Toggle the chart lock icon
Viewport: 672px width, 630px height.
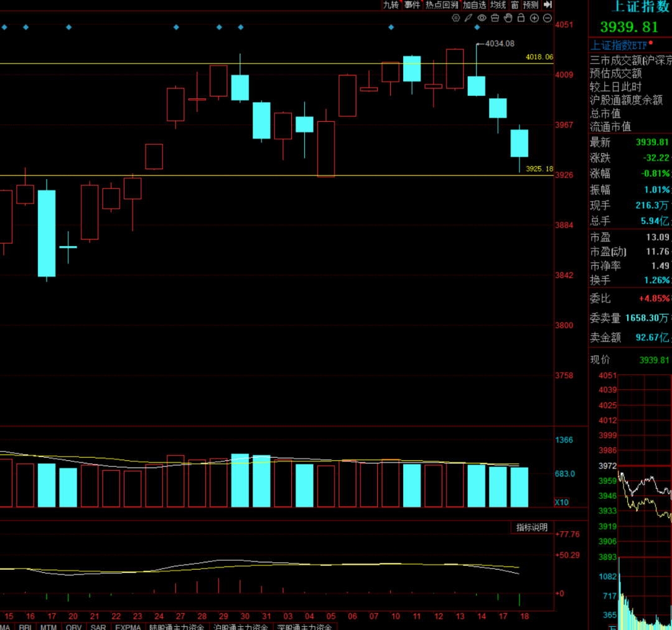[x=521, y=18]
